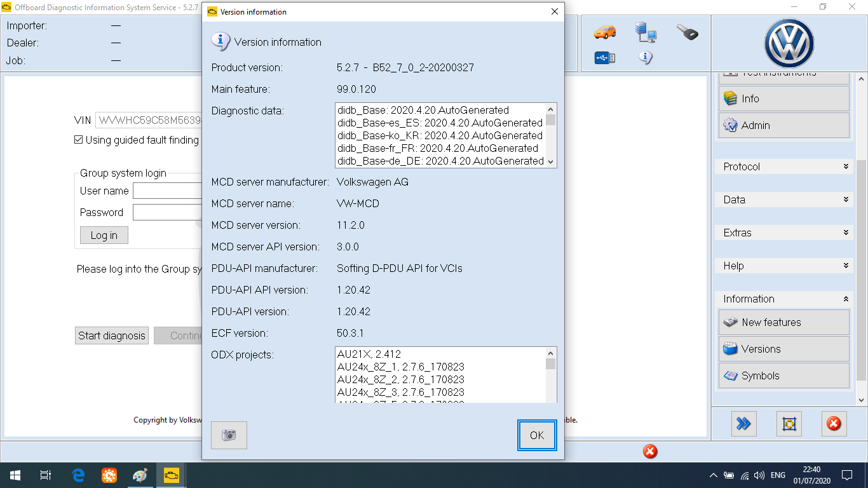This screenshot has height=488, width=868.
Task: Confirm dialog with OK button
Action: [537, 435]
